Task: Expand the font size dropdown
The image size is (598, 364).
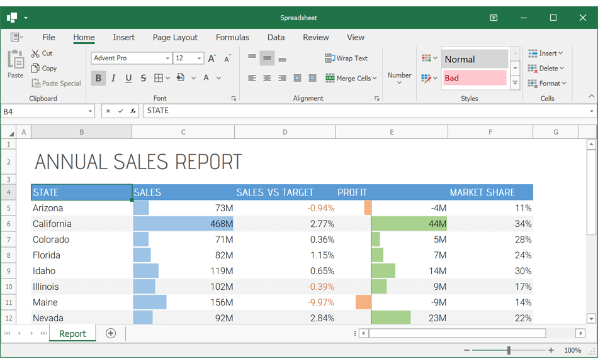Action: (200, 58)
